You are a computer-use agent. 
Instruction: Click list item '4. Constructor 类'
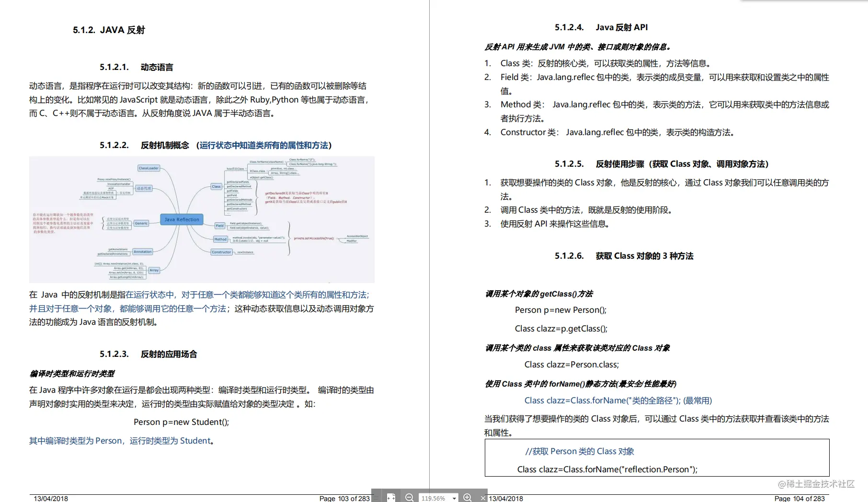coord(610,132)
